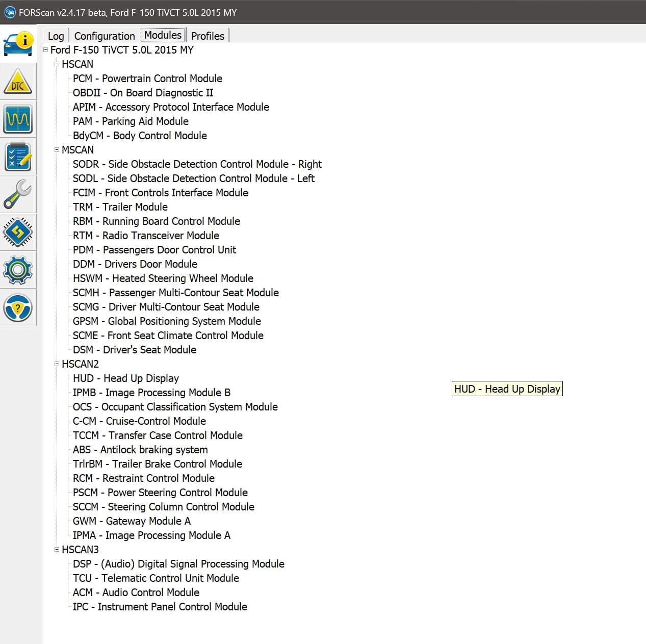Screen dimensions: 646x644
Task: Select IPMB - Image Processing Module B
Action: coord(151,393)
